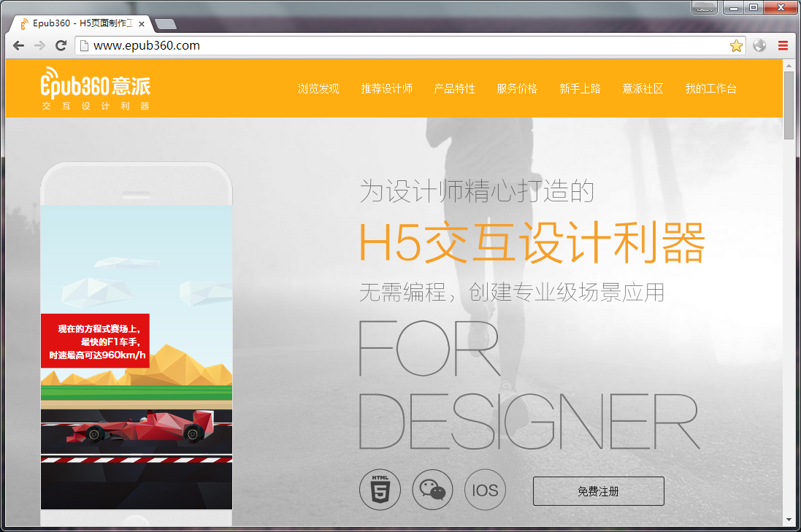Click the www.epub360.com address bar

409,45
